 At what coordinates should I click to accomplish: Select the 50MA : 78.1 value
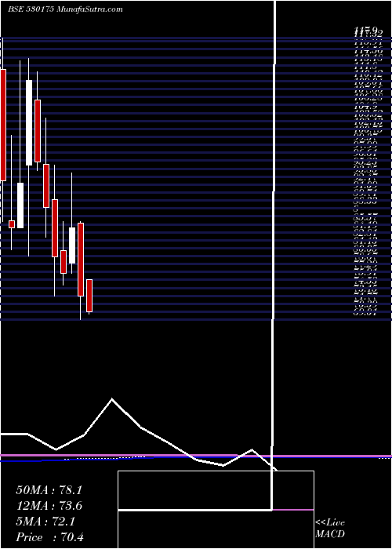(x=49, y=490)
